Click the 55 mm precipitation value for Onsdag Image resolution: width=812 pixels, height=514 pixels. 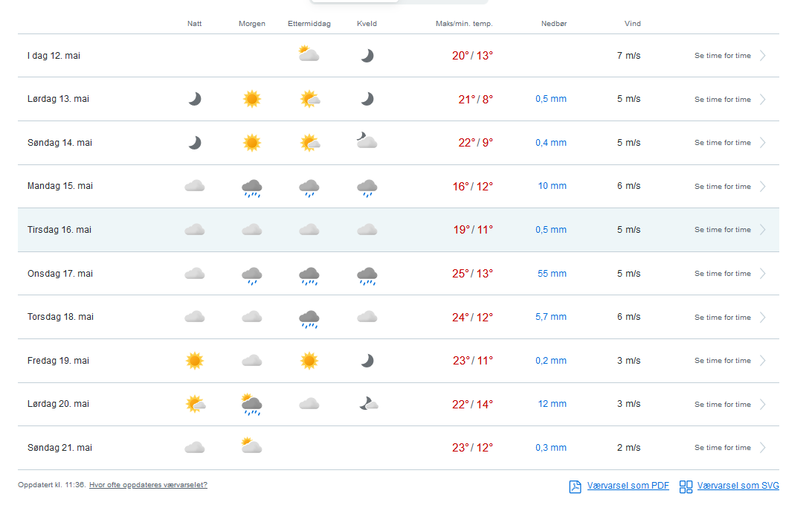click(x=552, y=274)
